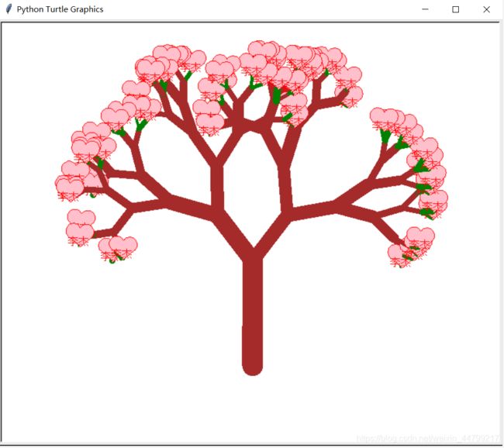
Task: Click the lowest blossom cluster on the right side
Action: 402,253
